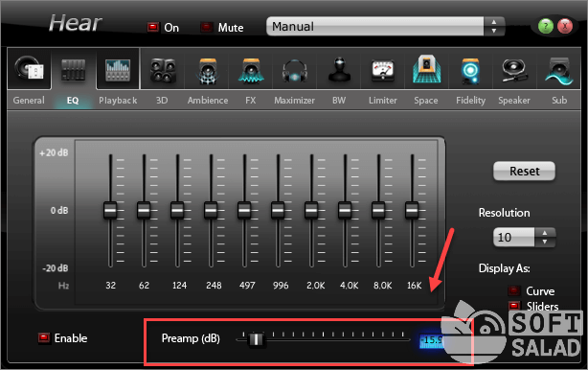The height and width of the screenshot is (370, 588).
Task: Open the Ambience speaker icon
Action: (208, 71)
